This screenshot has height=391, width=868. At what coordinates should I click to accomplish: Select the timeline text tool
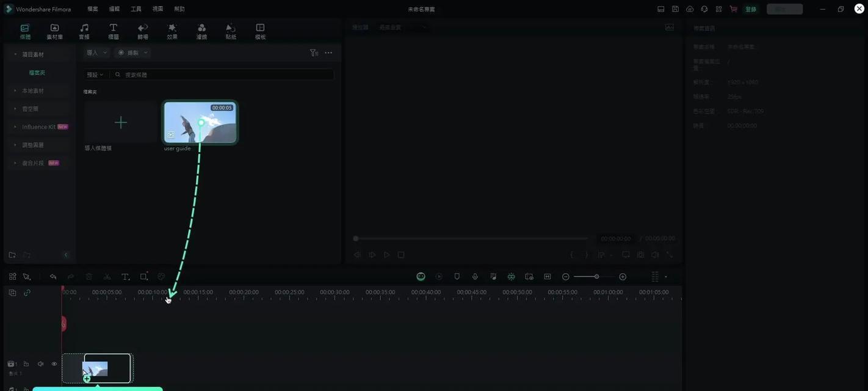pos(125,277)
